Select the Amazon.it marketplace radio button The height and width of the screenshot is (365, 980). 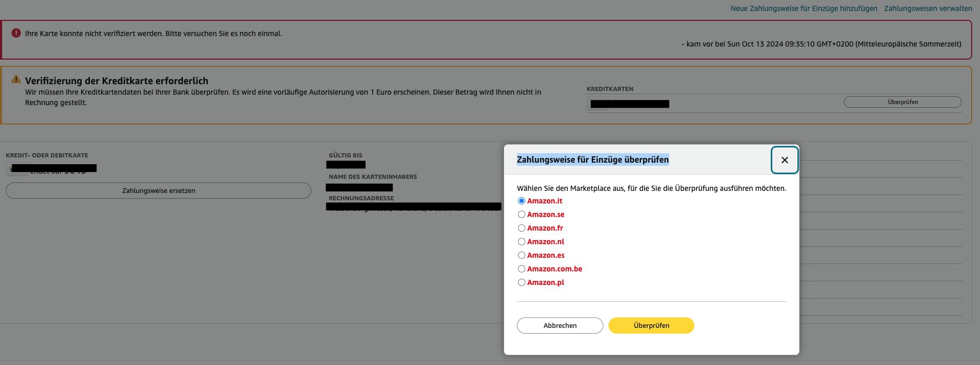pos(522,201)
